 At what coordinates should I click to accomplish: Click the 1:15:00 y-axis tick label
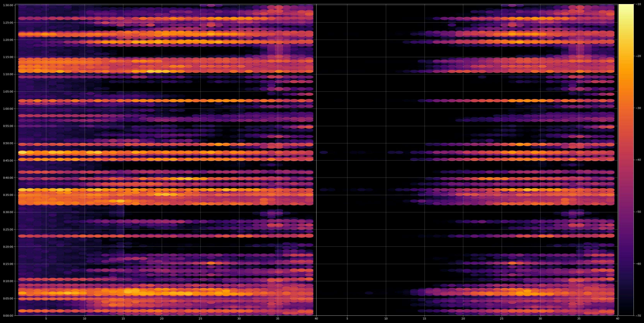[x=8, y=57]
